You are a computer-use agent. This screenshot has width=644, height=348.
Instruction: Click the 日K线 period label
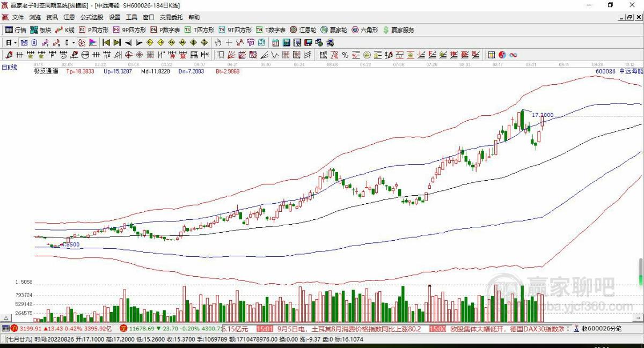9,67
